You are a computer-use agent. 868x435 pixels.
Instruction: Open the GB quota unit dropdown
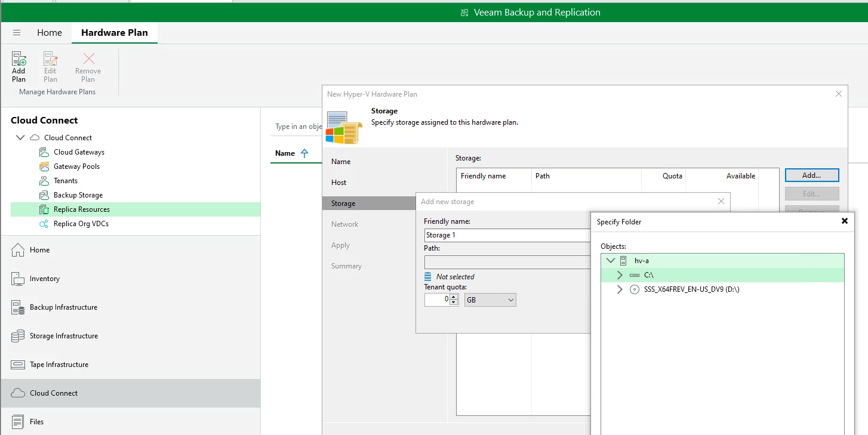pyautogui.click(x=490, y=300)
